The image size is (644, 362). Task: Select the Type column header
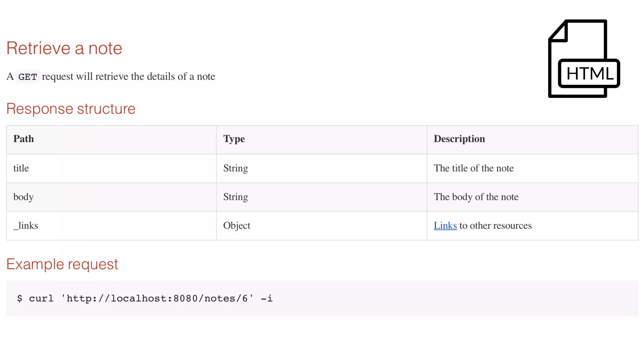coord(234,139)
